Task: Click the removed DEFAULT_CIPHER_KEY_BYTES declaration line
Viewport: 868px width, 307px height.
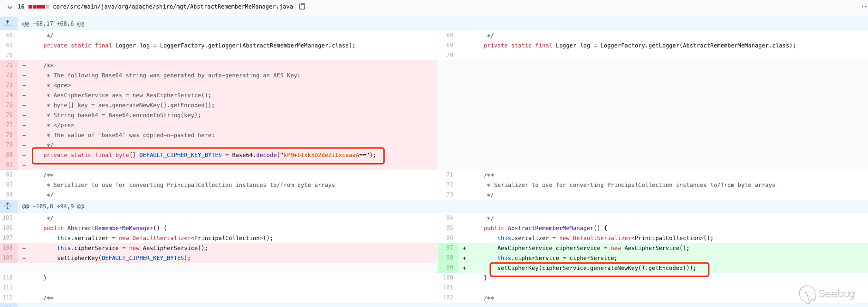Action: pos(209,155)
